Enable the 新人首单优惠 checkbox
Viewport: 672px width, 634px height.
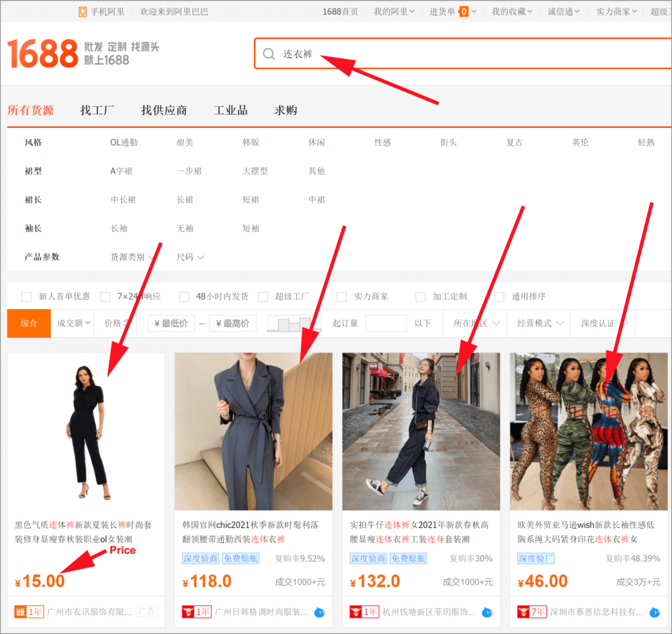(x=26, y=297)
